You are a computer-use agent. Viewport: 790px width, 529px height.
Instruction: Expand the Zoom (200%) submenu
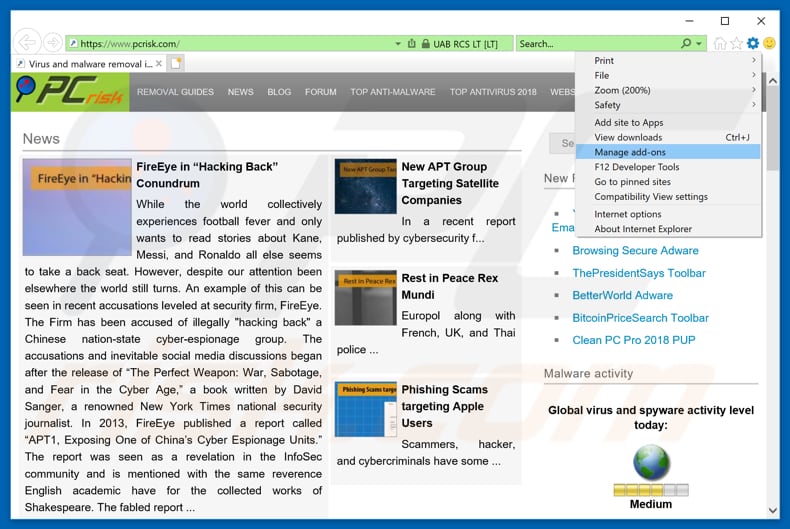click(668, 90)
